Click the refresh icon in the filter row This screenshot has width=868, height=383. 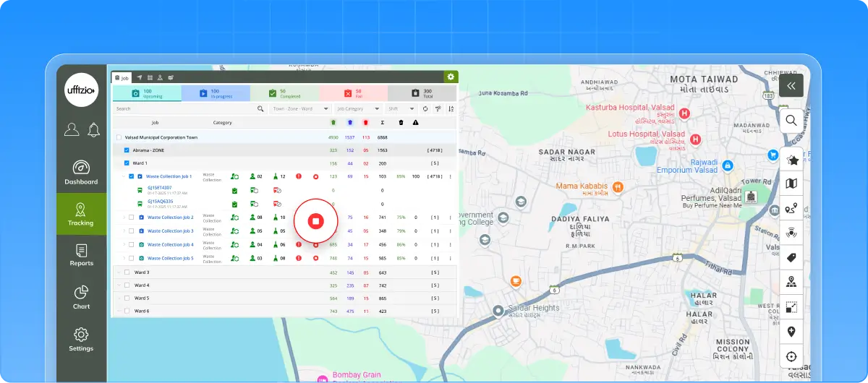tap(425, 109)
